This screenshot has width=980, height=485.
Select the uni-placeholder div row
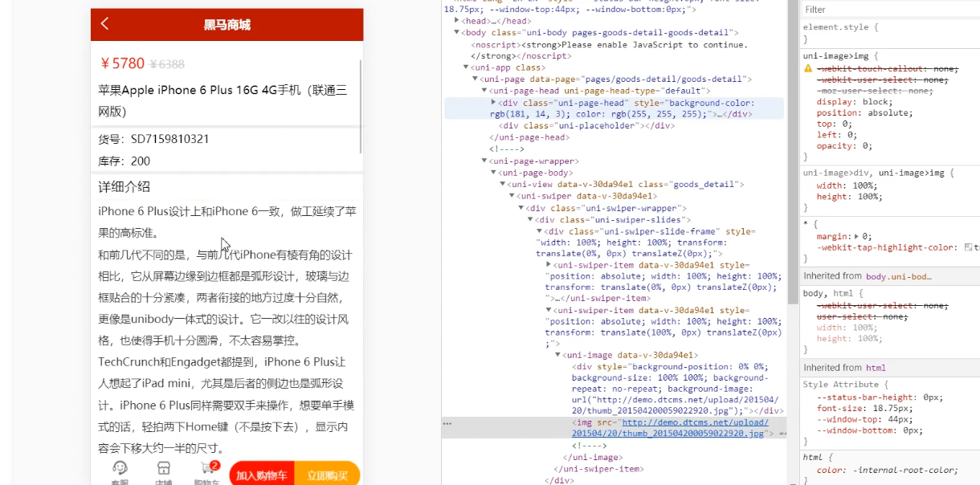point(586,126)
